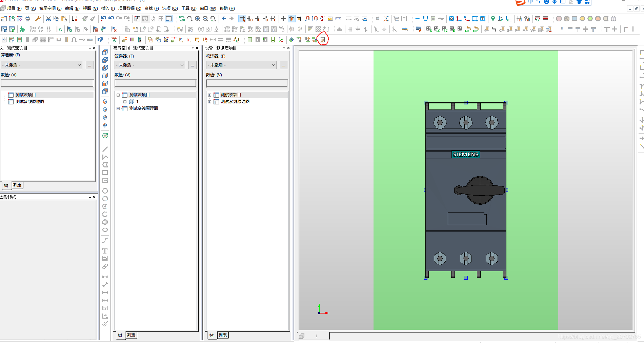Toggle grid A display
644x343 pixels.
242,19
